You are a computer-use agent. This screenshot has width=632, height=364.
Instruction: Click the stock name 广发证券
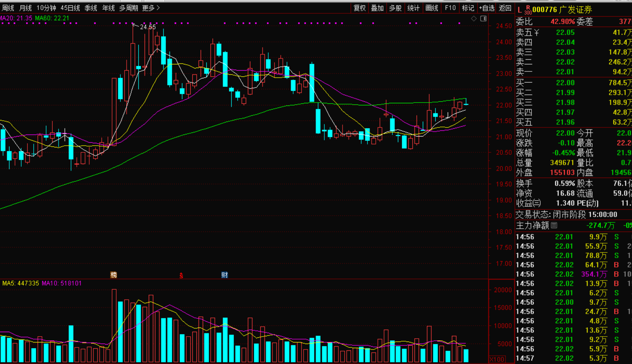(x=576, y=10)
